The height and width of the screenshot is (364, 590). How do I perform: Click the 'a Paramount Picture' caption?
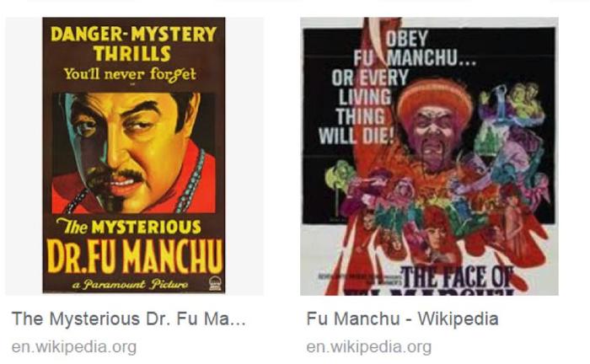[130, 284]
